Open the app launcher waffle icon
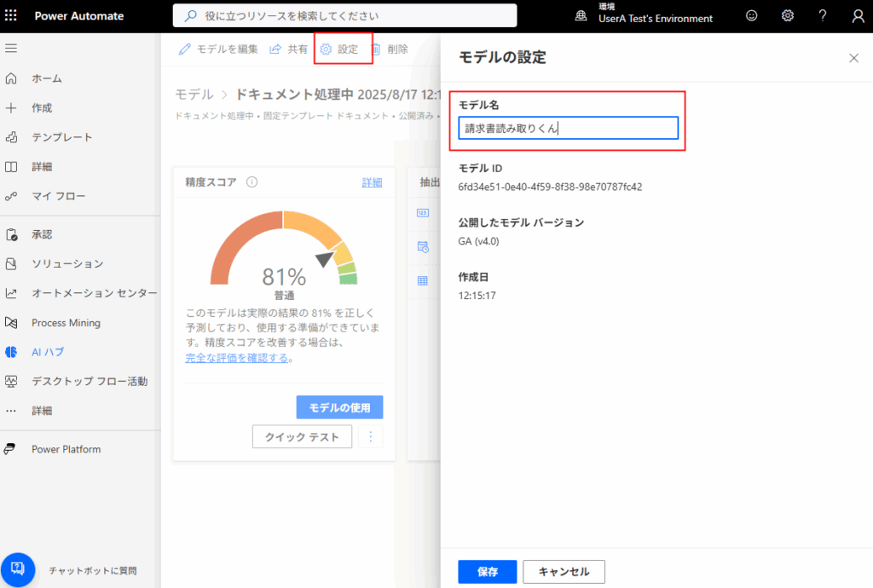The width and height of the screenshot is (873, 588). (10, 15)
